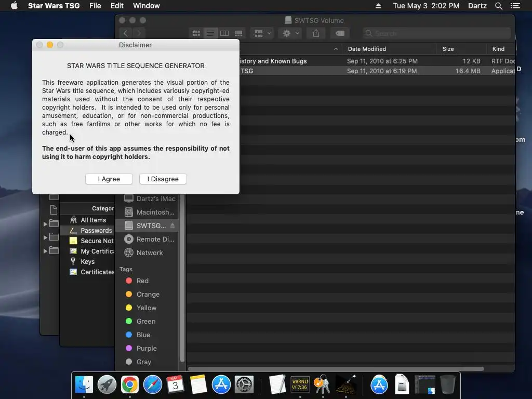Sort by the Size column header

(461, 49)
